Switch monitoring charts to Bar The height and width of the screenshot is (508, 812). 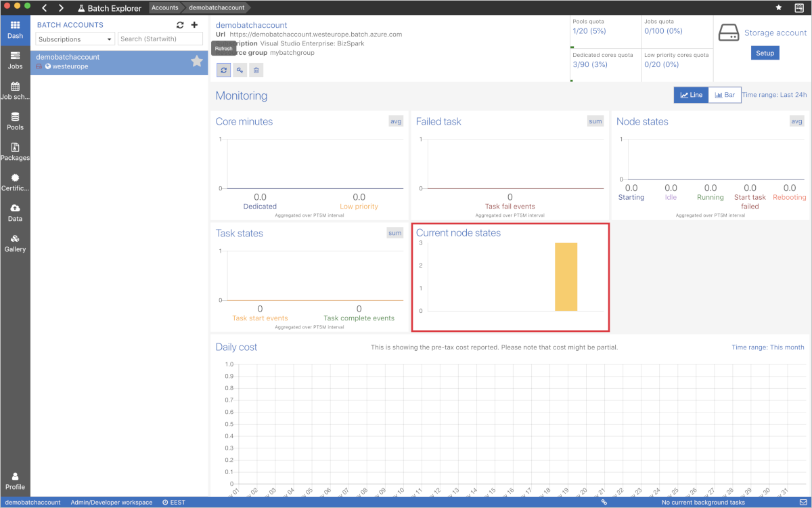point(725,95)
